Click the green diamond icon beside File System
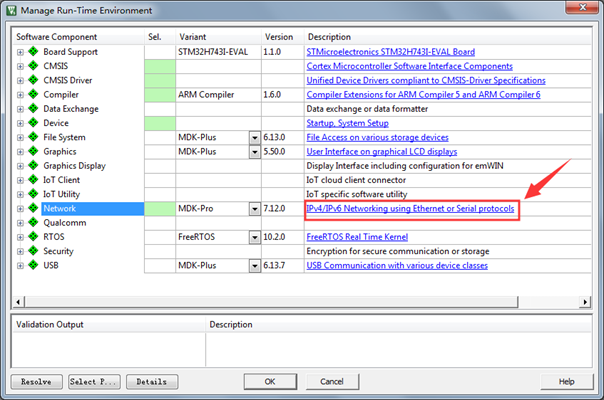604x400 pixels. (x=34, y=137)
